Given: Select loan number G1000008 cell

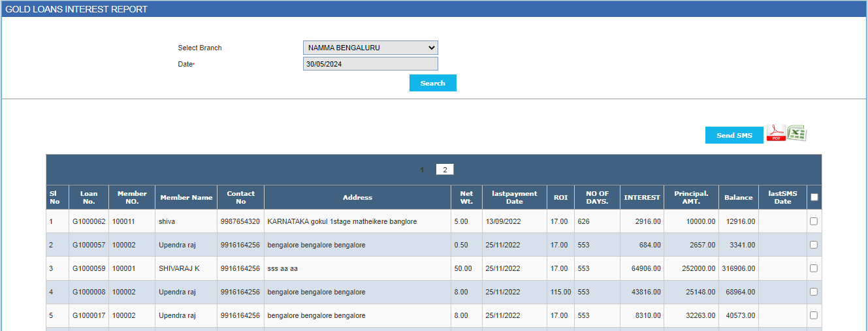Looking at the screenshot, I should (89, 292).
